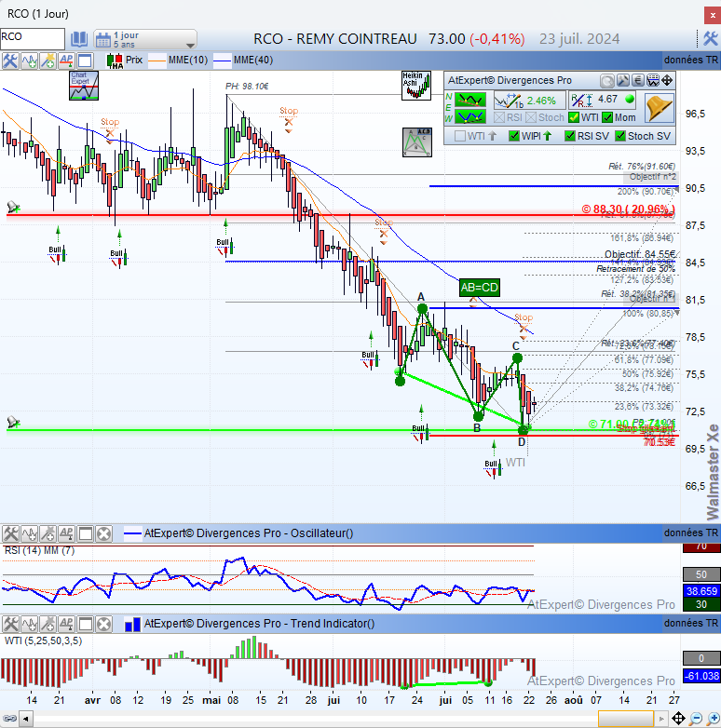Click the 1b trend line icon showing 2.46%
Image resolution: width=721 pixels, height=728 pixels.
(508, 101)
